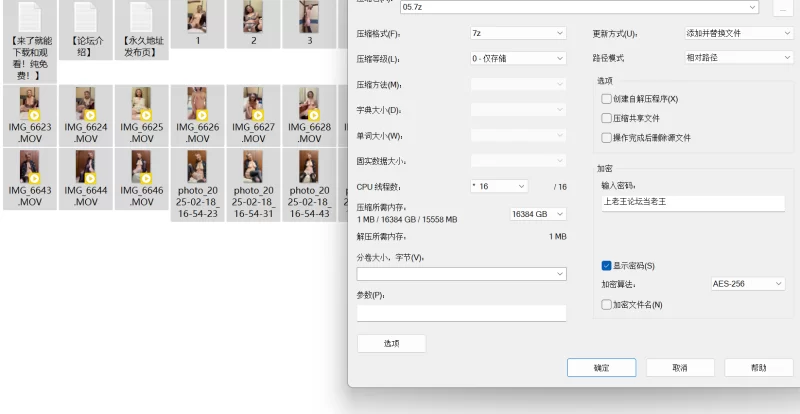Enable 创建自解压程序(X) checkbox
The image size is (800, 414).
[x=606, y=99]
